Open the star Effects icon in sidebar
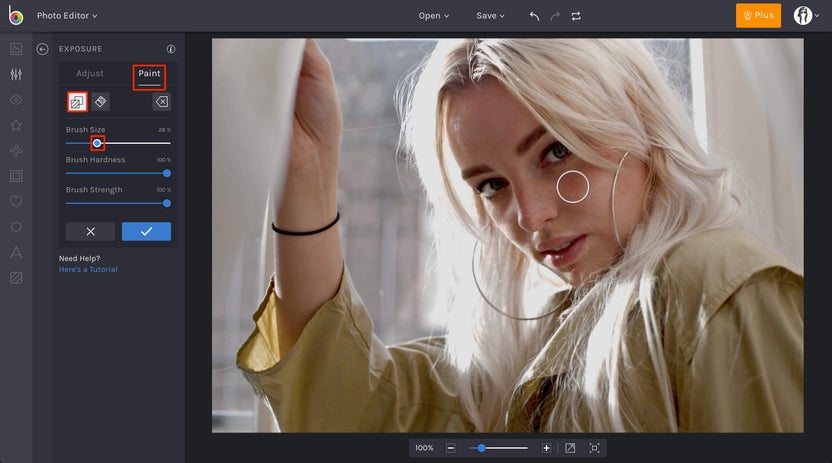 16,125
